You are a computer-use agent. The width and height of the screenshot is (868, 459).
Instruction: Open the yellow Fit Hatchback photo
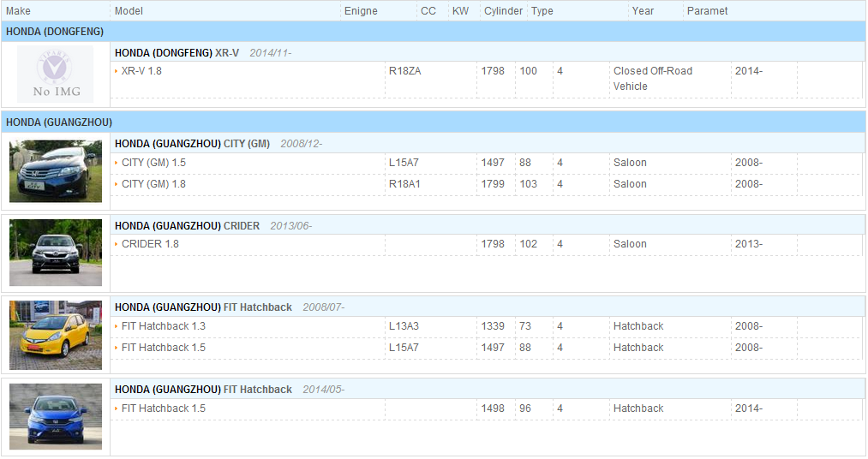click(x=56, y=335)
